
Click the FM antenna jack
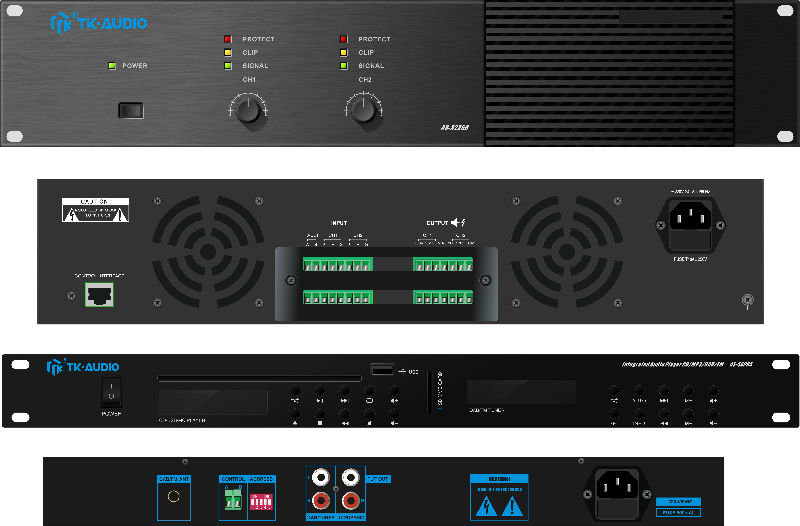173,495
